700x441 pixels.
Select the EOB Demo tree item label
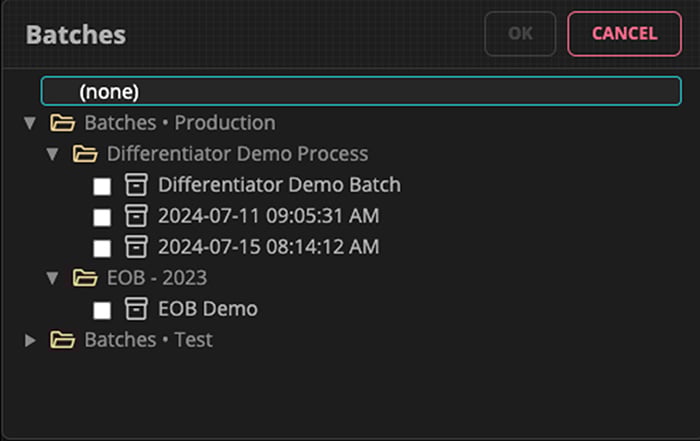click(208, 309)
